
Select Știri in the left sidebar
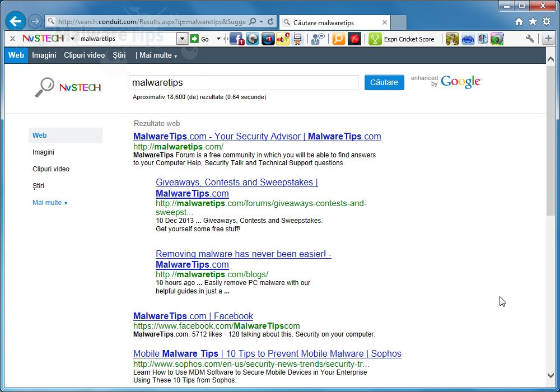coord(38,186)
